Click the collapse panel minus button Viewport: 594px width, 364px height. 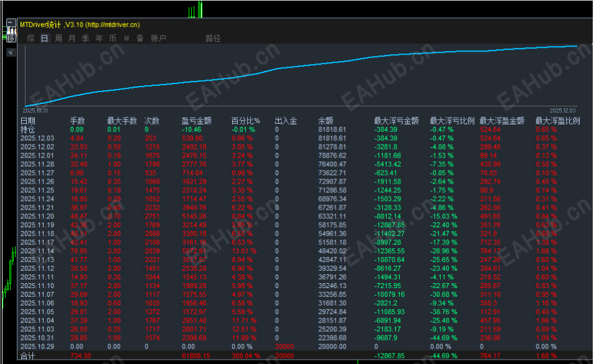(x=11, y=22)
